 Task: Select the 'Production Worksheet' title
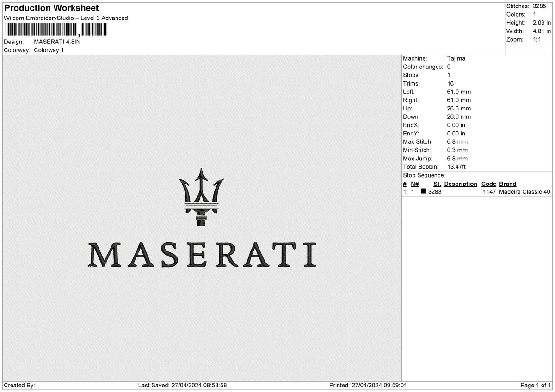click(x=51, y=8)
